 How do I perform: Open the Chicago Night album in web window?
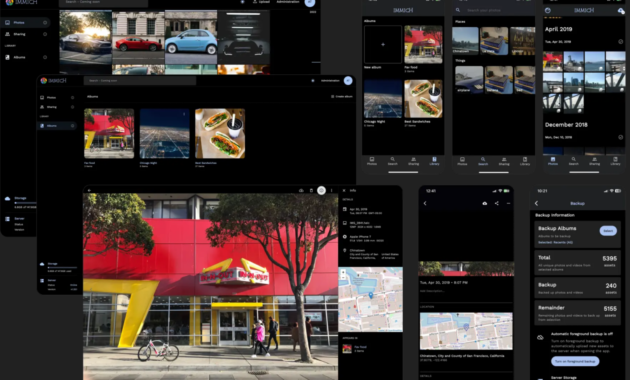point(164,133)
